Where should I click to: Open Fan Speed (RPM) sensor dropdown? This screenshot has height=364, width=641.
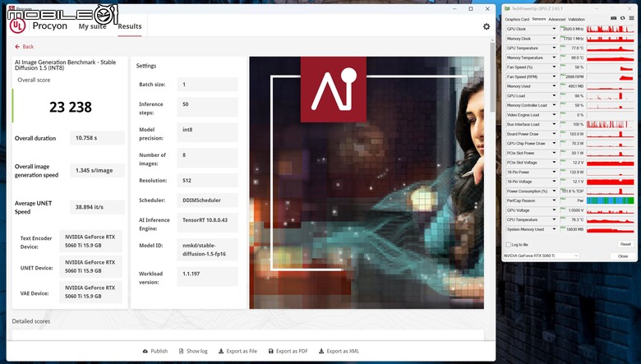click(x=554, y=76)
